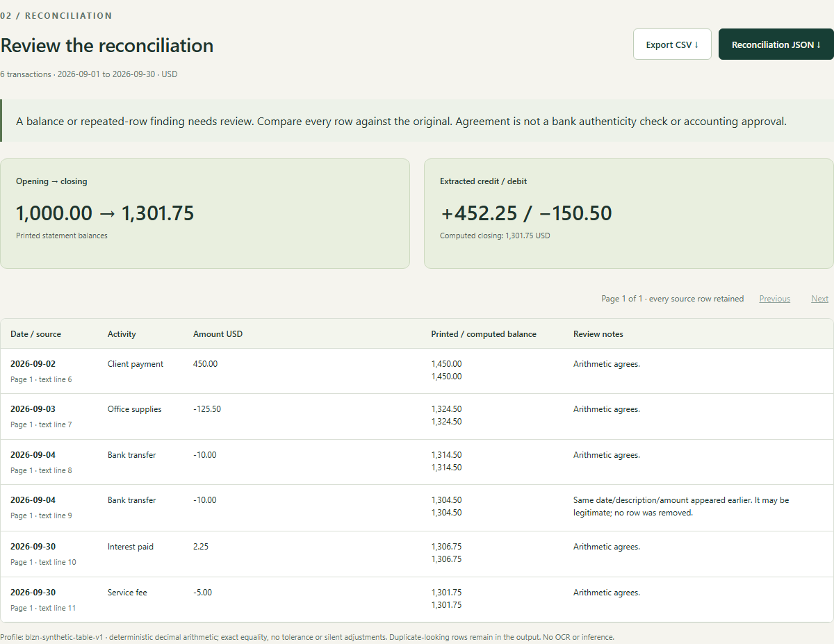Click the Profile: blzn-synthetic-table-v1 footer note
Image resolution: width=834 pixels, height=644 pixels.
click(307, 637)
